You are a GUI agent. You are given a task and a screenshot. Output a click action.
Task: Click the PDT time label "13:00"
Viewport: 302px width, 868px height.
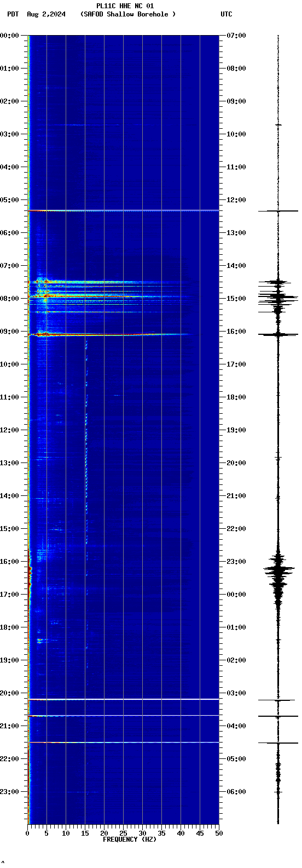click(9, 463)
